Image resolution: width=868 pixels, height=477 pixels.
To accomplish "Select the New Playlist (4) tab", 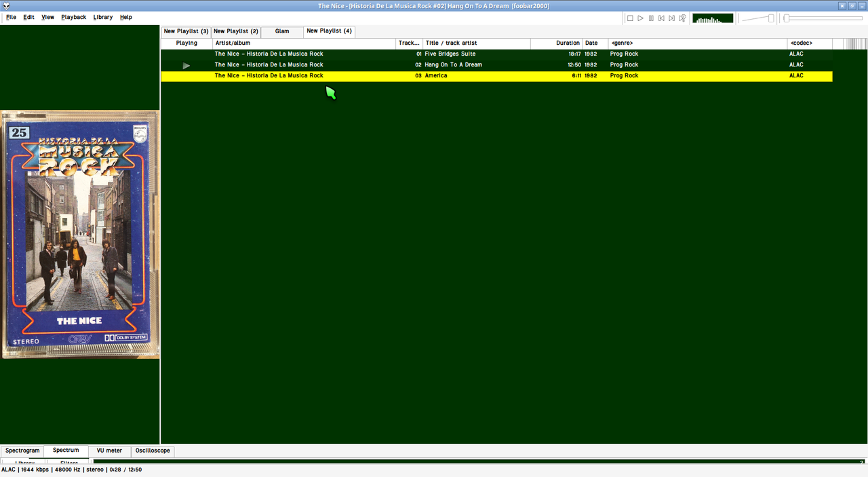I will (x=329, y=31).
